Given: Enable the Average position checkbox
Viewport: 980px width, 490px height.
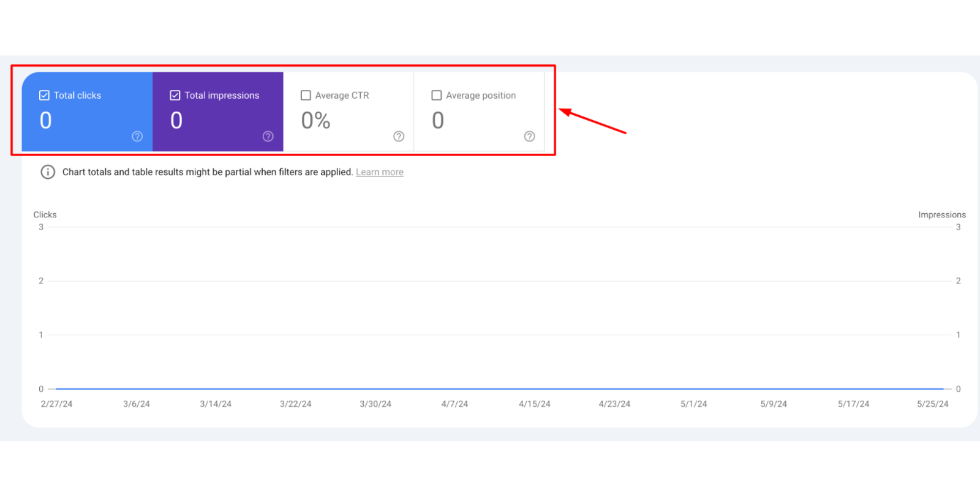Looking at the screenshot, I should (x=437, y=96).
